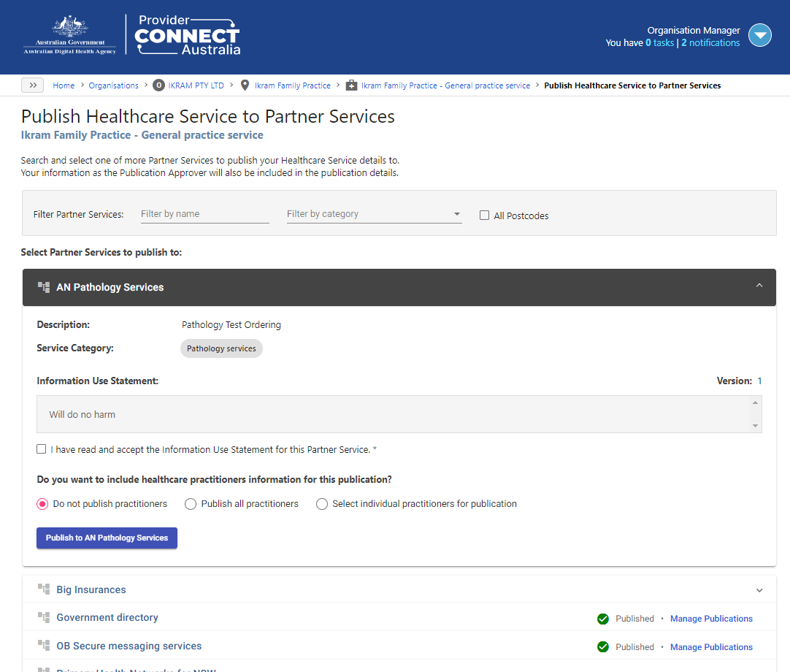Click the green Published check for Government directory
This screenshot has height=672, width=790.
603,619
